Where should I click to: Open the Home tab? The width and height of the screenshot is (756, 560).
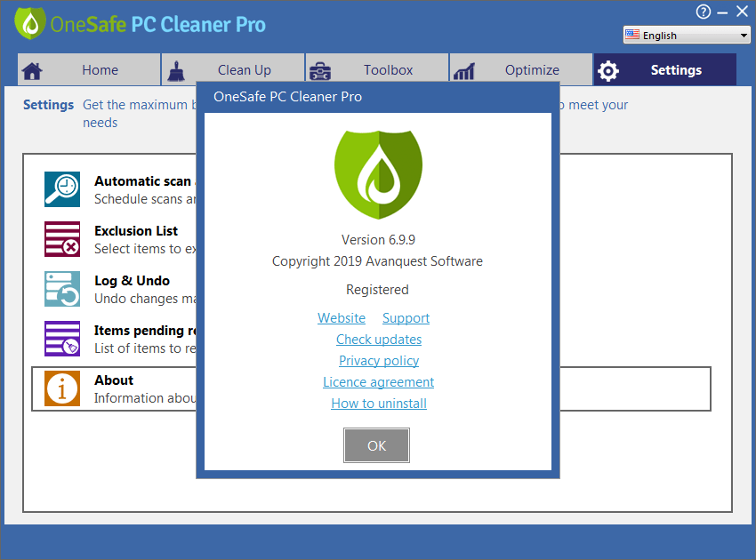(x=89, y=70)
